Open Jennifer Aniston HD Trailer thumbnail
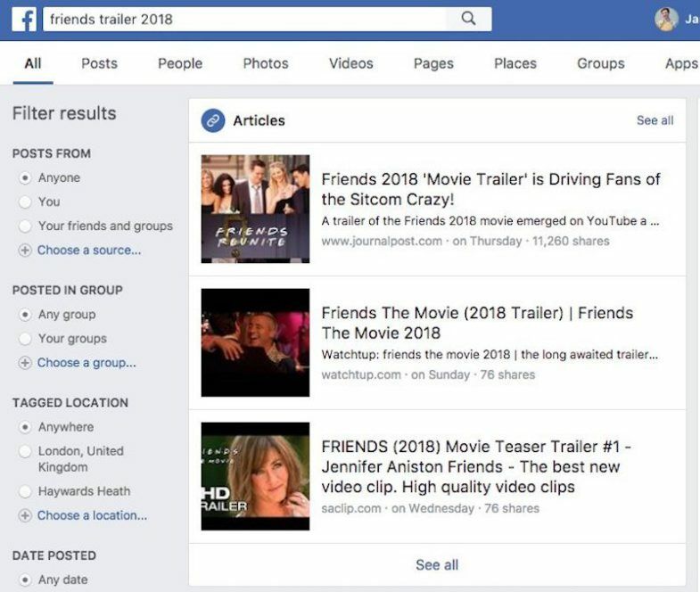 [x=255, y=476]
